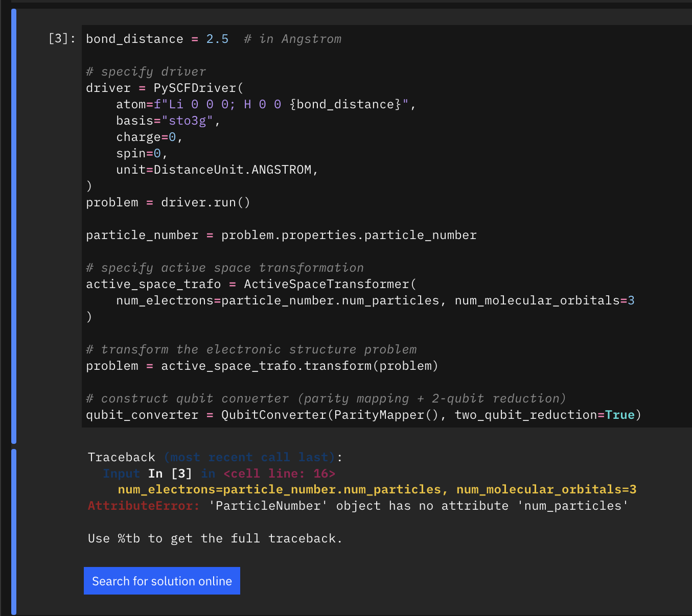The width and height of the screenshot is (692, 616).
Task: Click the basis="sto3g" line
Action: coord(168,121)
